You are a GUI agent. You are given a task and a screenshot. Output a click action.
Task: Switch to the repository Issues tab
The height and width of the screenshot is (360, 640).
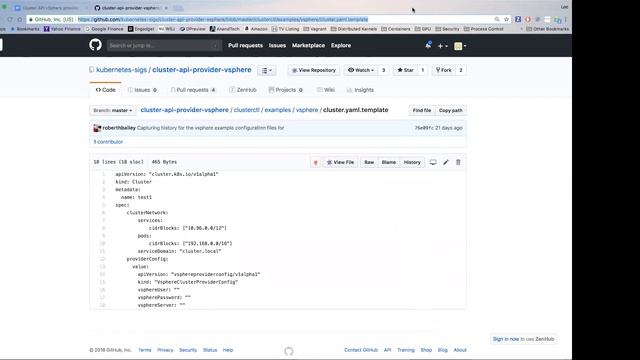(x=142, y=90)
